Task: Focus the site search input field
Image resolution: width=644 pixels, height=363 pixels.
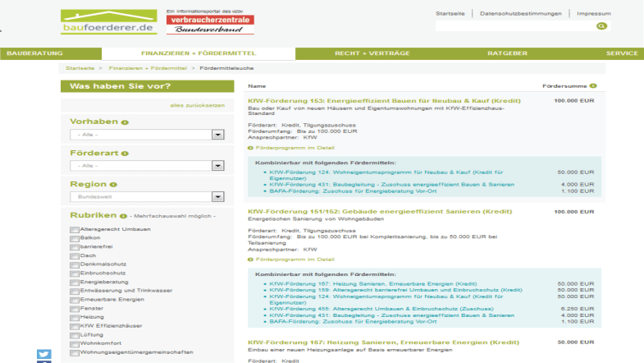Action: tap(515, 26)
